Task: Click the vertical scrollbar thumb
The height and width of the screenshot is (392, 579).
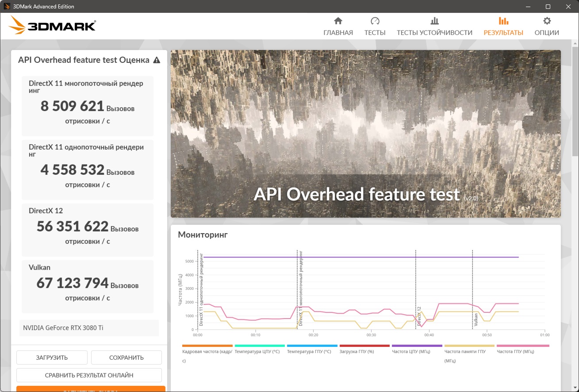Action: (575, 100)
